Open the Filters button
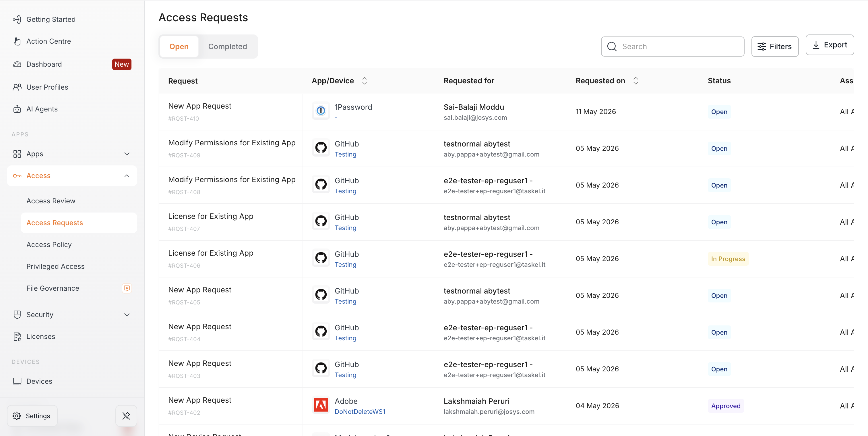The height and width of the screenshot is (436, 868). (x=775, y=47)
